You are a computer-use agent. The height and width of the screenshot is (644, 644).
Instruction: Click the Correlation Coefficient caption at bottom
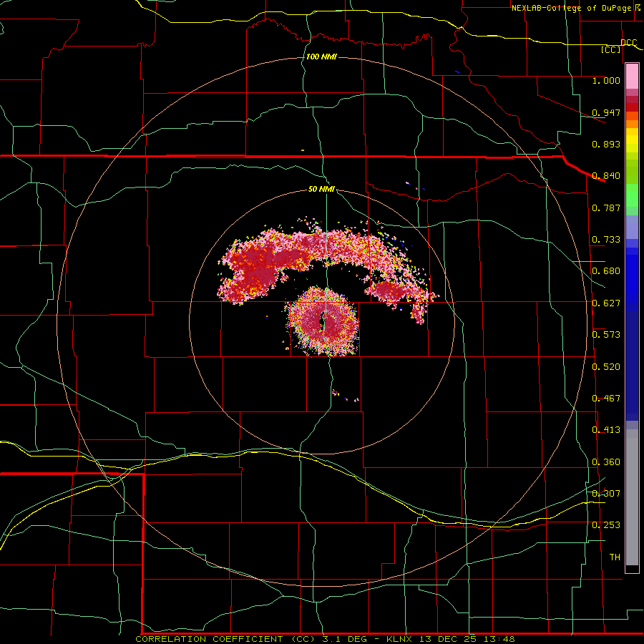tap(325, 639)
